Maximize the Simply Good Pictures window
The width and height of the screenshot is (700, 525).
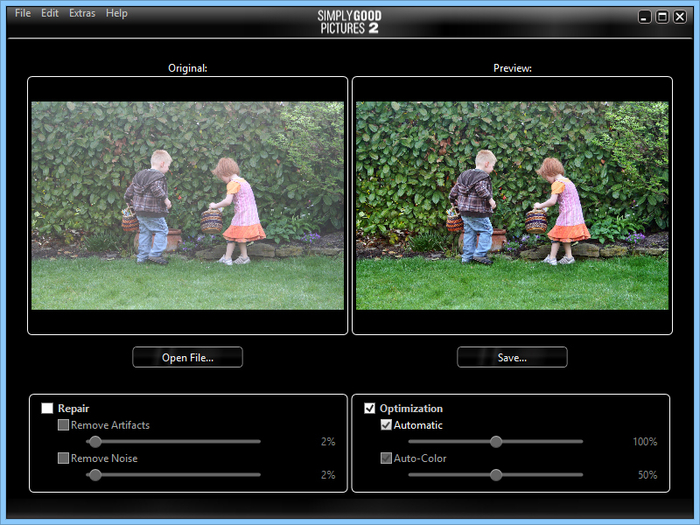662,17
